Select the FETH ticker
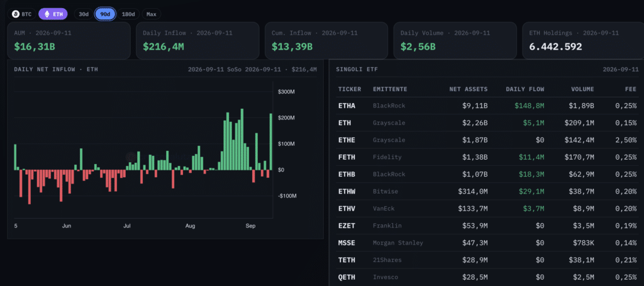The image size is (644, 286). point(347,157)
